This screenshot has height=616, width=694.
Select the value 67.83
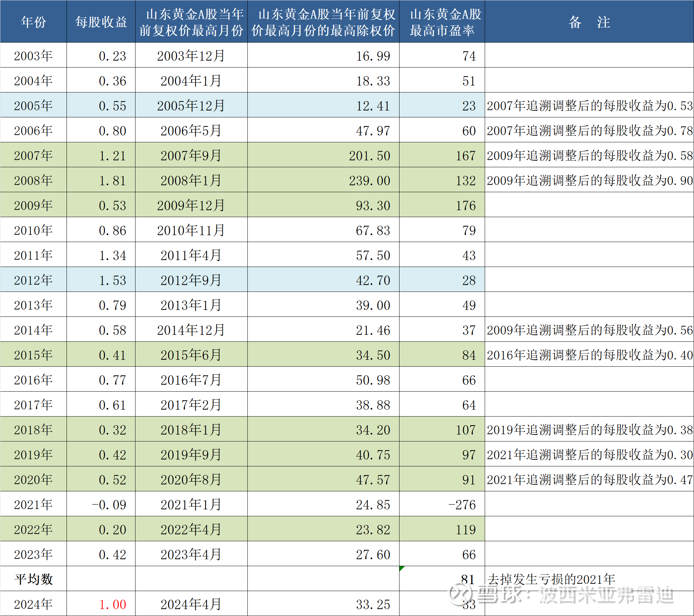click(373, 231)
